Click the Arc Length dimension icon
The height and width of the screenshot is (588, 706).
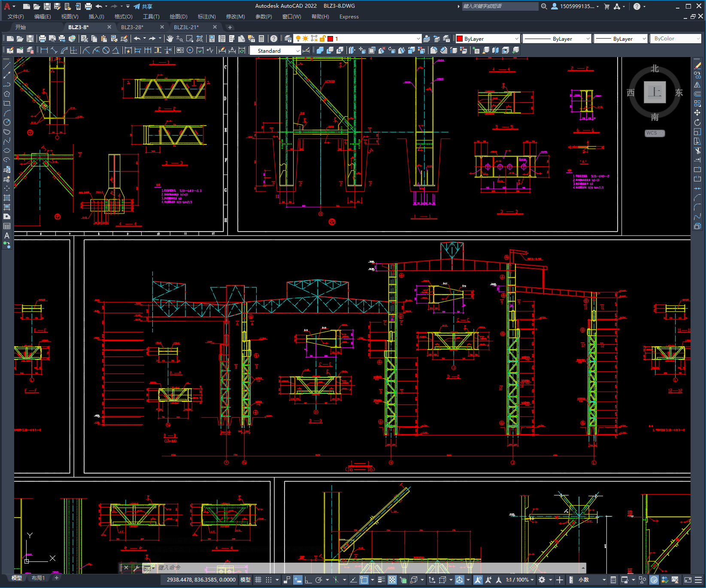point(64,50)
